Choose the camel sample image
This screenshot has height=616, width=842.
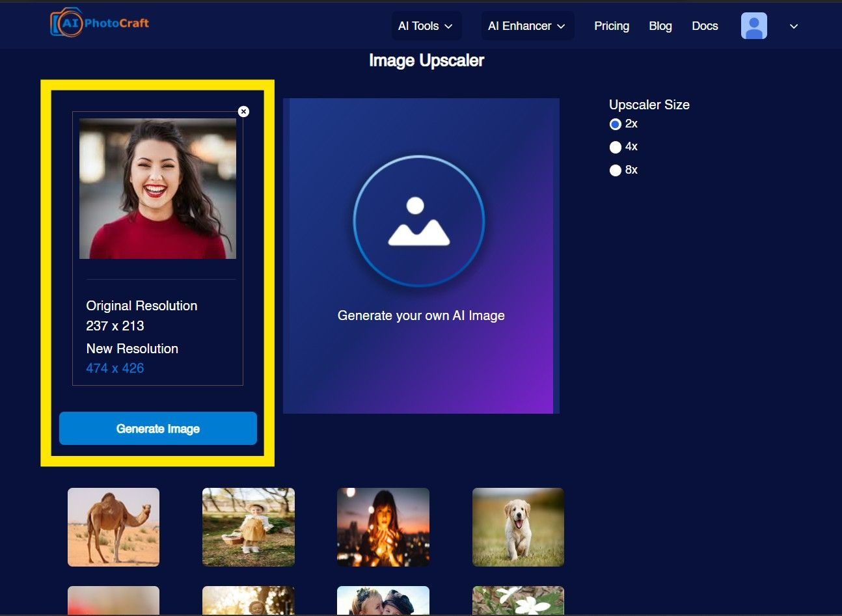(113, 527)
